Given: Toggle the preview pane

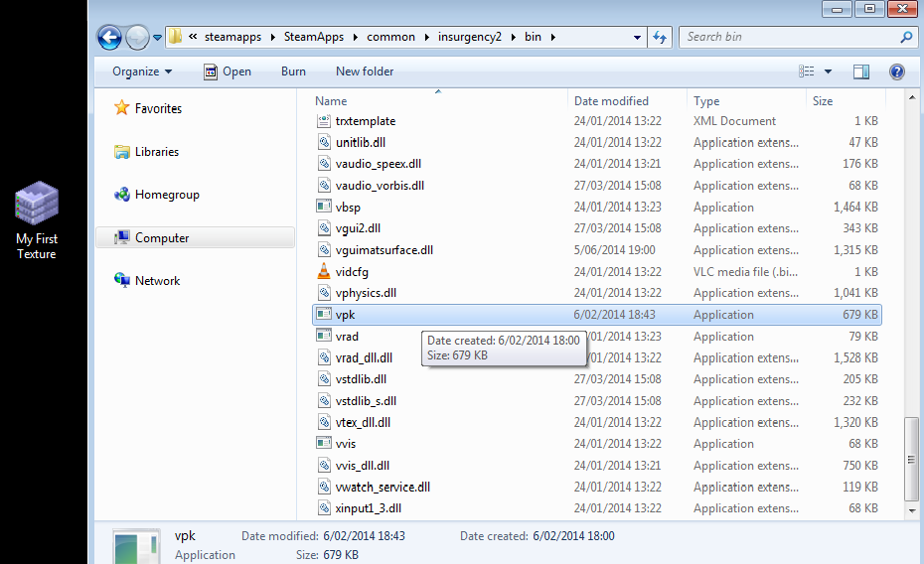Looking at the screenshot, I should pyautogui.click(x=861, y=71).
